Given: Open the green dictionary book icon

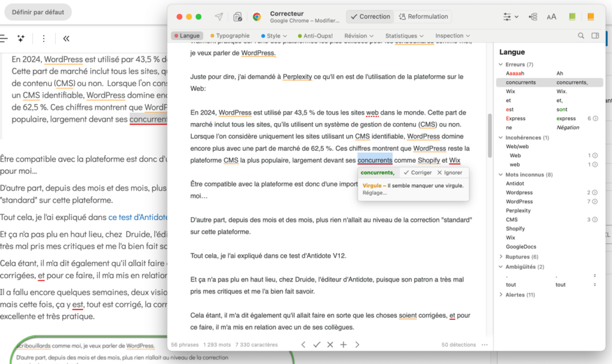Looking at the screenshot, I should (572, 16).
